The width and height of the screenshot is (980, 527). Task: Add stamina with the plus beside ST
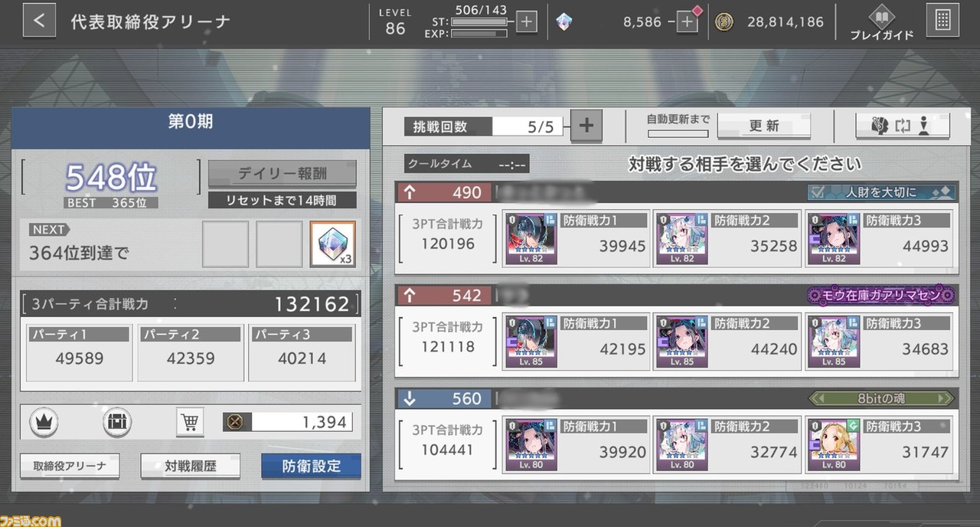[x=526, y=22]
